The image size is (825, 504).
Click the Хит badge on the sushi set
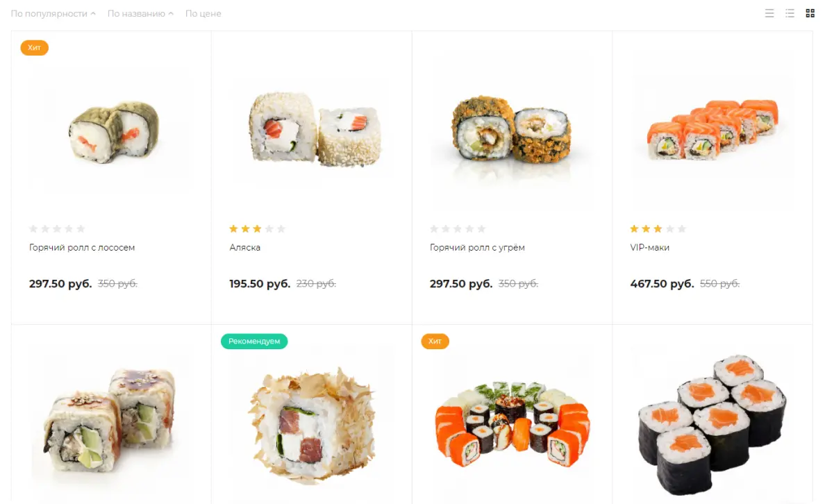[435, 342]
